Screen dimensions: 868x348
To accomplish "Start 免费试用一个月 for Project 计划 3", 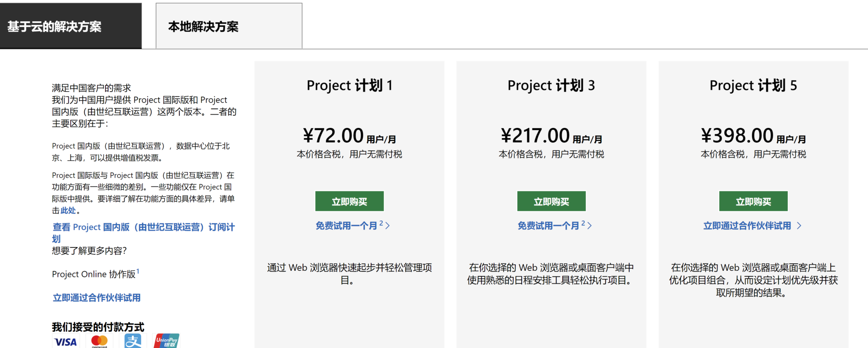I will pos(549,226).
